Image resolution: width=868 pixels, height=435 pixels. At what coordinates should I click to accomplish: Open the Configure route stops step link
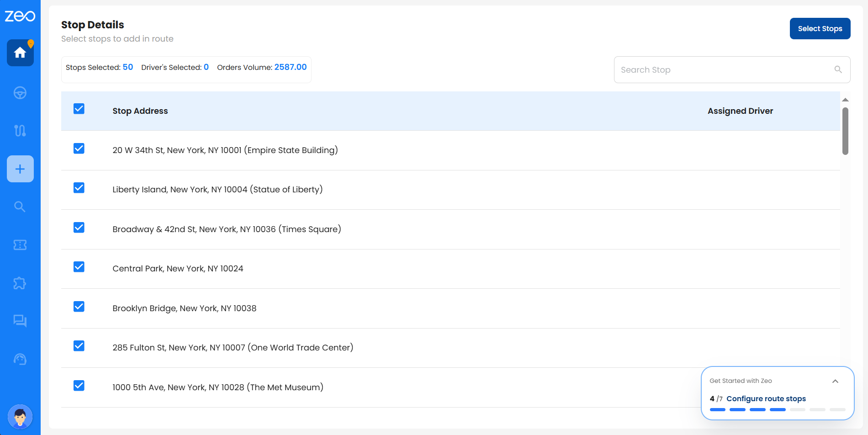click(766, 399)
